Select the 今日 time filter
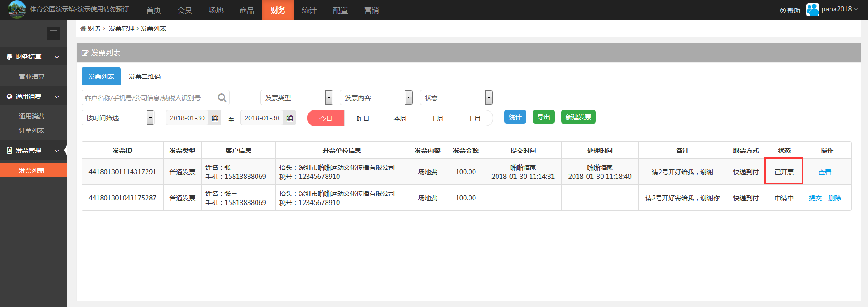This screenshot has height=307, width=868. (x=326, y=118)
